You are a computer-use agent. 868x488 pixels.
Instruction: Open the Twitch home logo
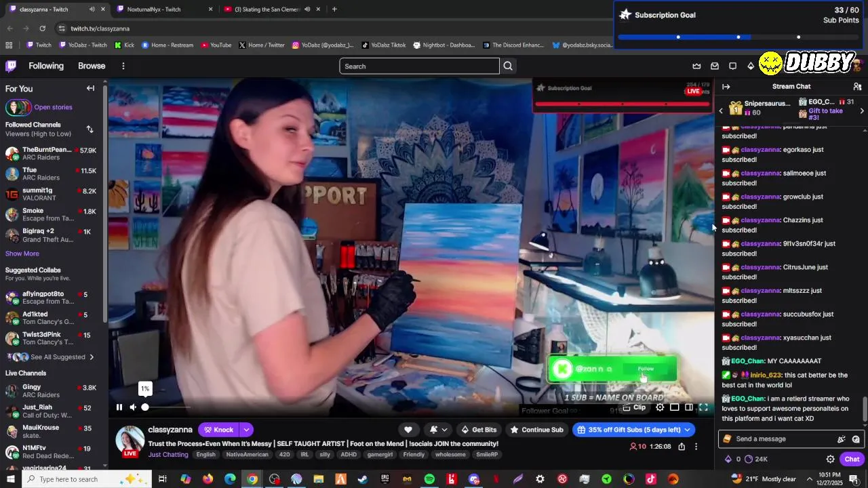11,66
